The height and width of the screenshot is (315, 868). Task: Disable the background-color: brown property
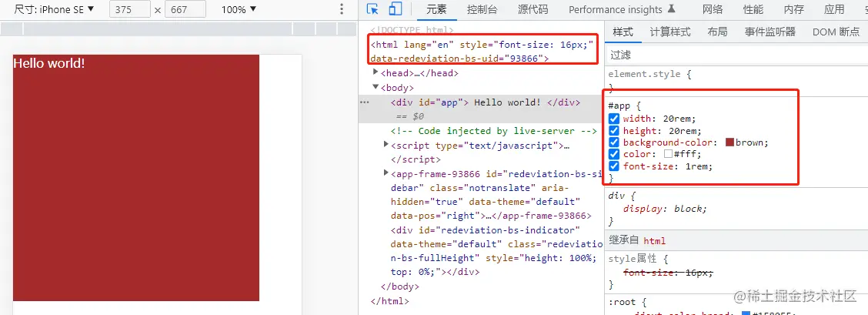(x=614, y=142)
